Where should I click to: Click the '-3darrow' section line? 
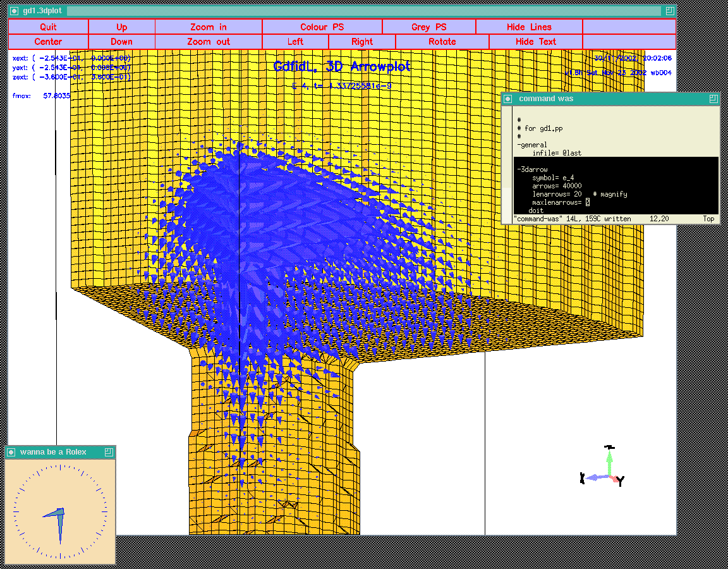[532, 169]
